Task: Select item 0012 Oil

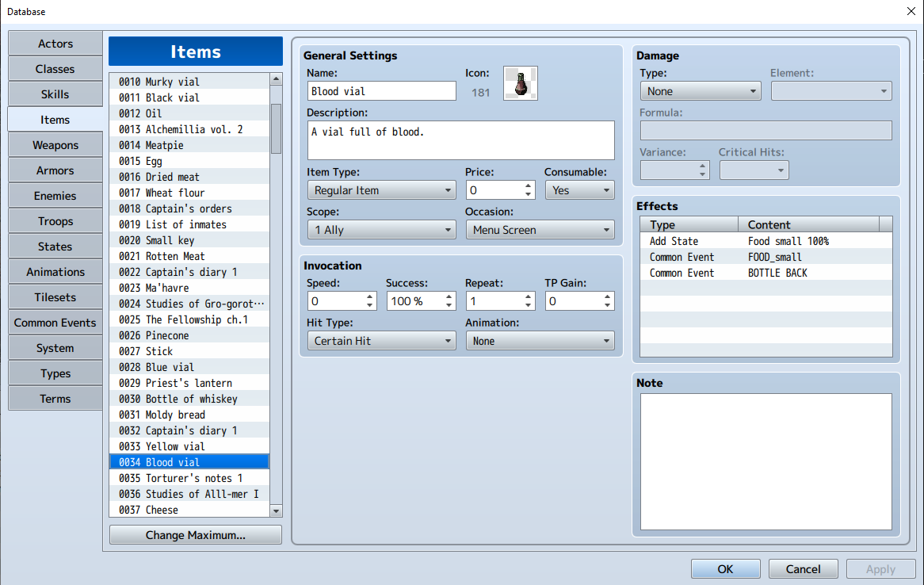Action: click(189, 113)
